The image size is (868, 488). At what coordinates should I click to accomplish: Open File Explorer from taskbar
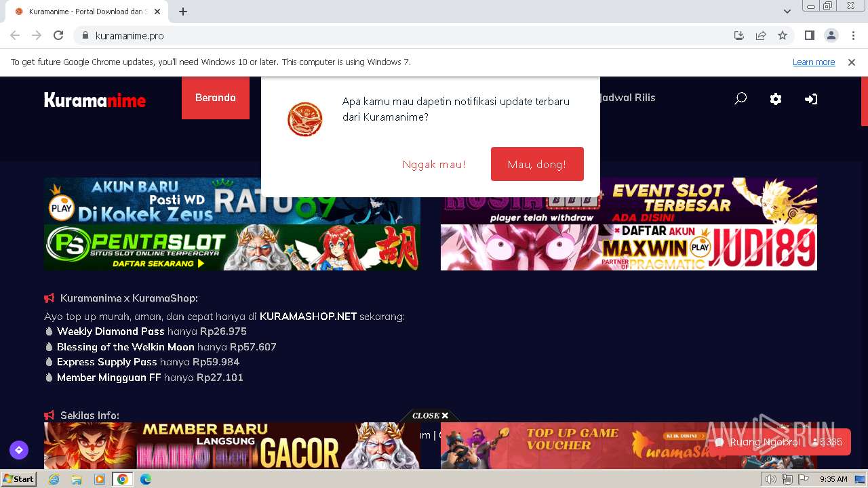pos(77,479)
